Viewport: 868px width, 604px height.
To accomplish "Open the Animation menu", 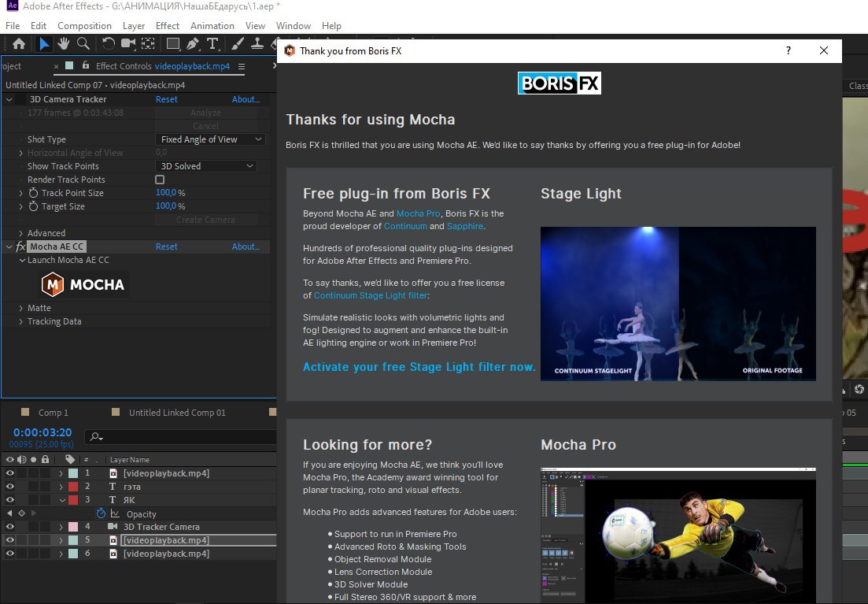I will [212, 25].
